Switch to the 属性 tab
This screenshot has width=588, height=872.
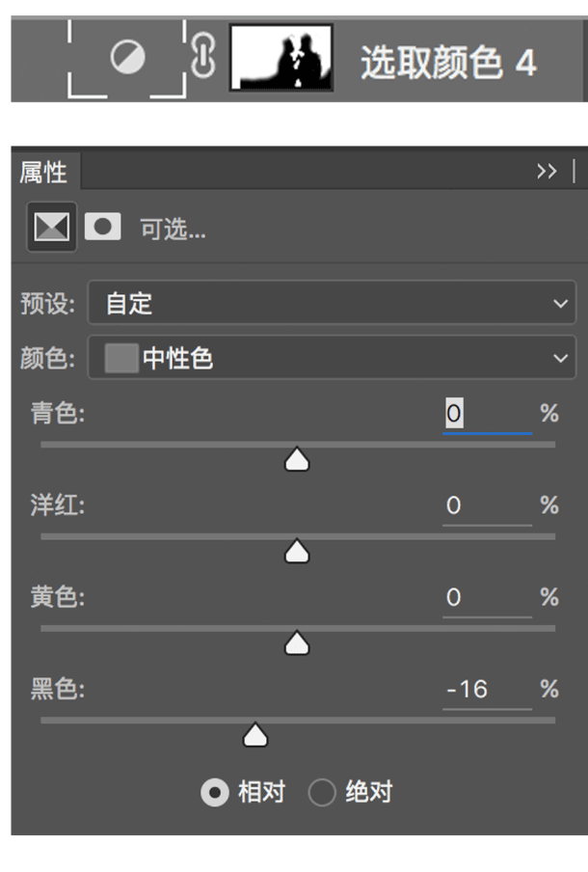tap(44, 173)
